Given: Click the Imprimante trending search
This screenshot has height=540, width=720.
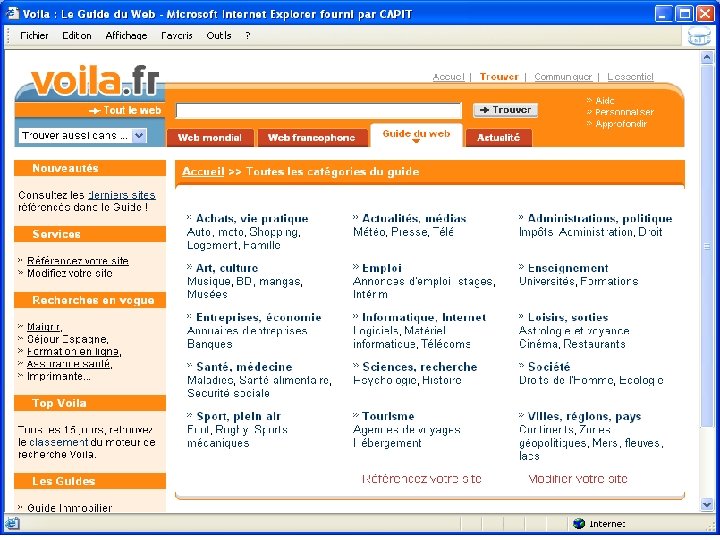Looking at the screenshot, I should [58, 377].
